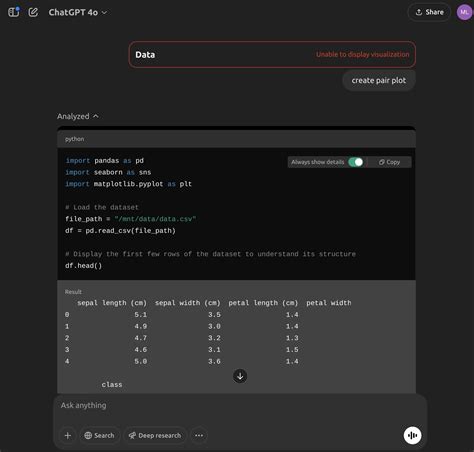
Task: Enable Deep research mode
Action: click(x=155, y=435)
